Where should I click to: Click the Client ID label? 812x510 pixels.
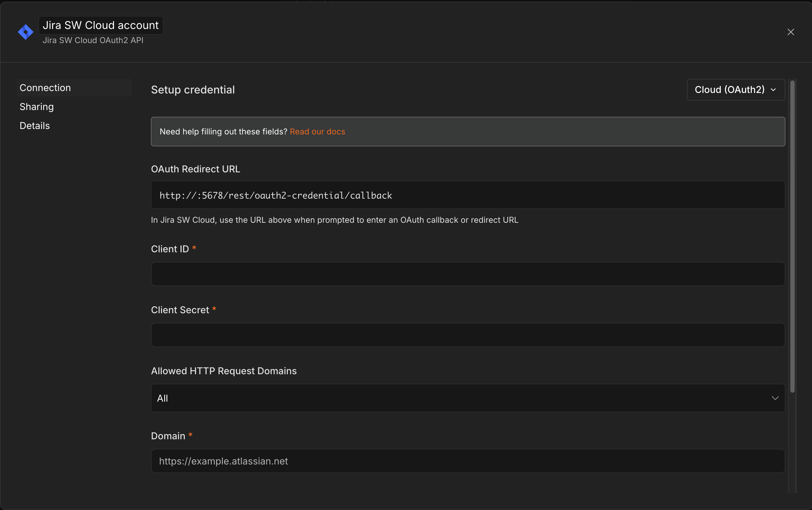[x=170, y=249]
